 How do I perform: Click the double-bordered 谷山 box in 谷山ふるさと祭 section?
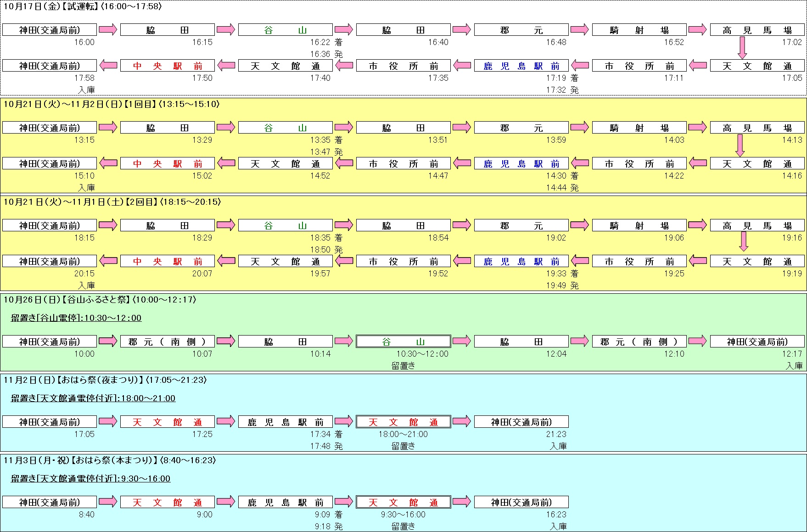403,342
